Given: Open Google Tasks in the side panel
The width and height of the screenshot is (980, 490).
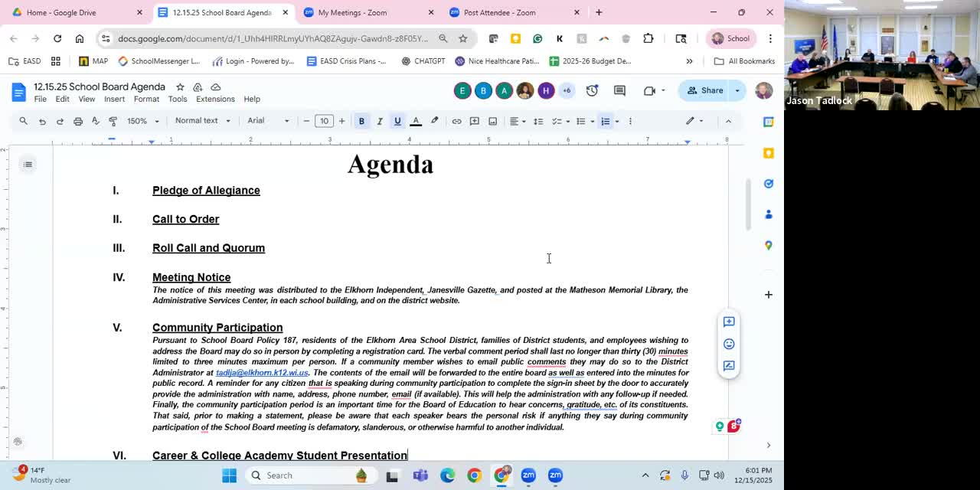Looking at the screenshot, I should coord(769,184).
